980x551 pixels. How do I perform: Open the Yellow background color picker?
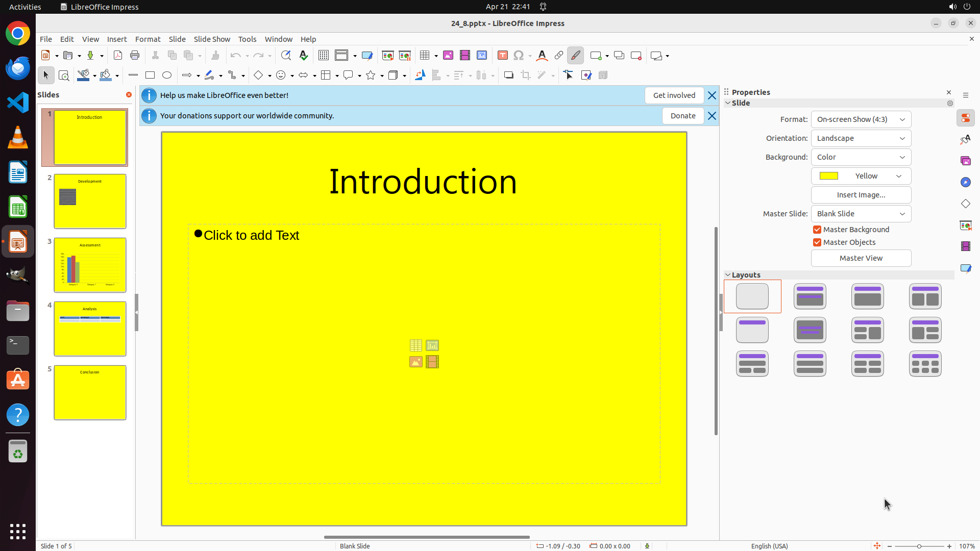(x=861, y=176)
